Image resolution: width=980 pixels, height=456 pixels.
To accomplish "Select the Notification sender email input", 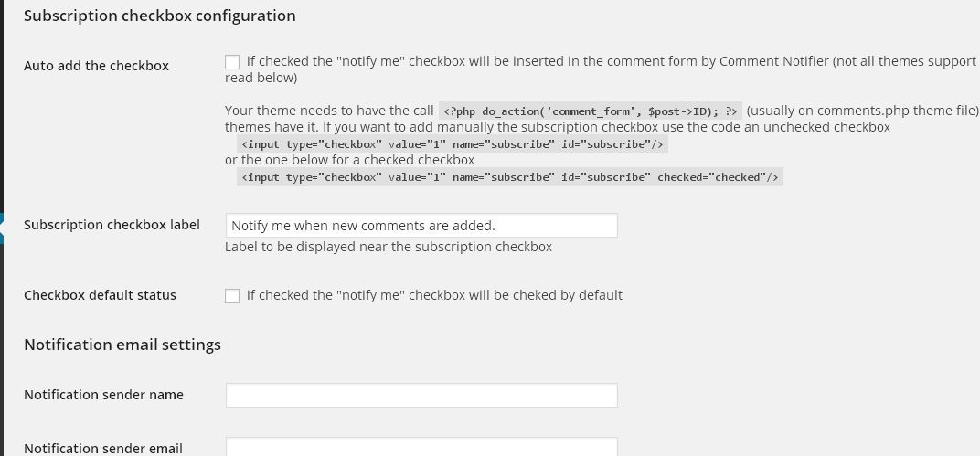I will pyautogui.click(x=421, y=447).
